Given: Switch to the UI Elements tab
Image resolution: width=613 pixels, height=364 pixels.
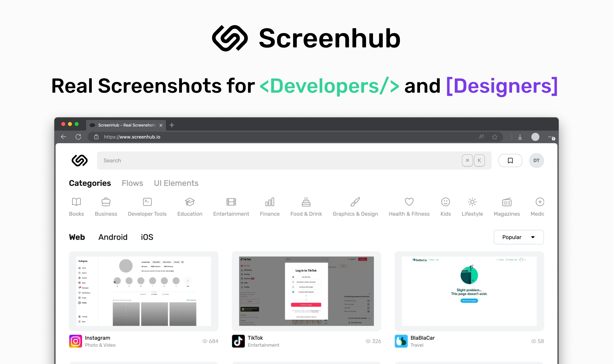Looking at the screenshot, I should tap(176, 183).
